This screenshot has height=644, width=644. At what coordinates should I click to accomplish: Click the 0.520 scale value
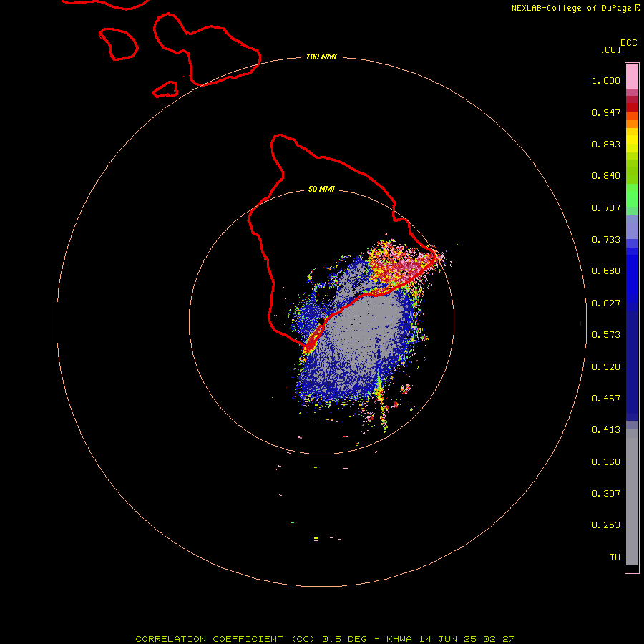pos(606,367)
